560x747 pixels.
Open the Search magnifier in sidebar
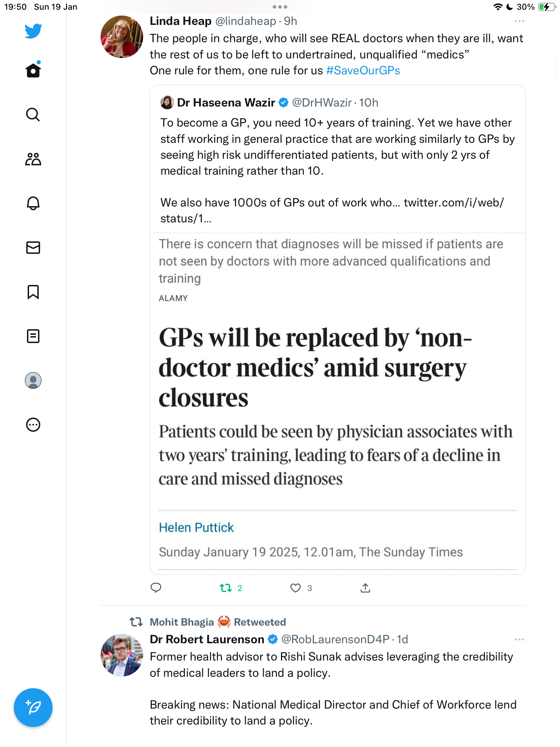coord(33,114)
